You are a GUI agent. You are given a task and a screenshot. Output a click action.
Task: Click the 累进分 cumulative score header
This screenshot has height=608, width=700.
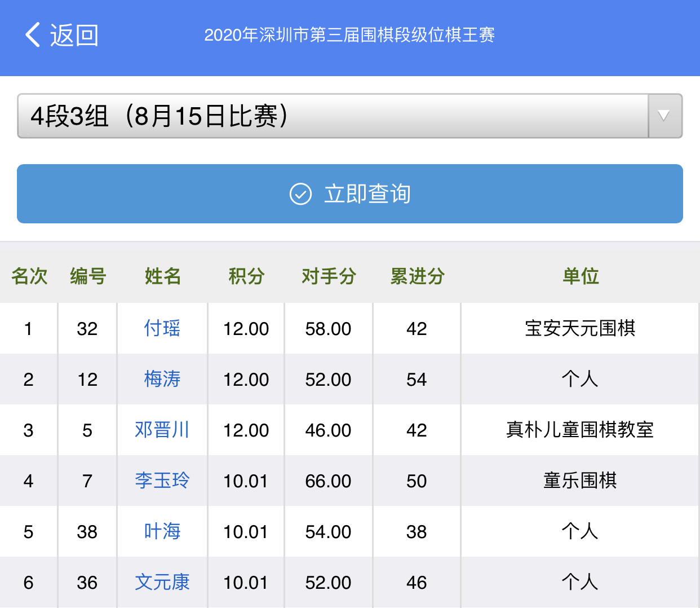click(417, 276)
